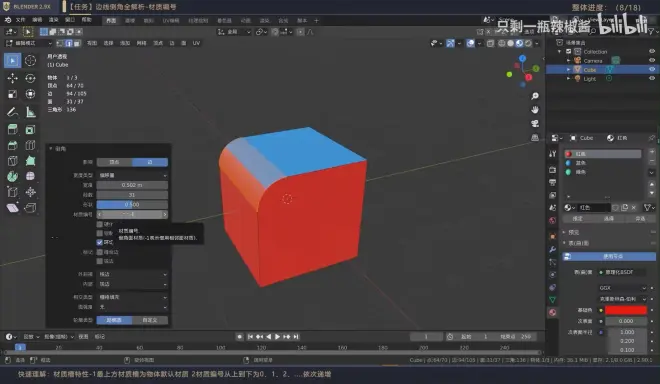
Task: Select the blue material slot
Action: point(603,163)
